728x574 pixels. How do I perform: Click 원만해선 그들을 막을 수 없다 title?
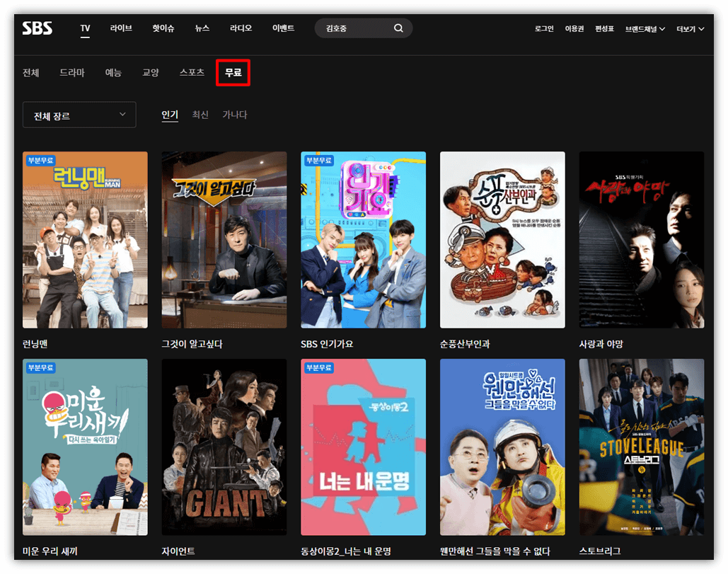pyautogui.click(x=495, y=551)
